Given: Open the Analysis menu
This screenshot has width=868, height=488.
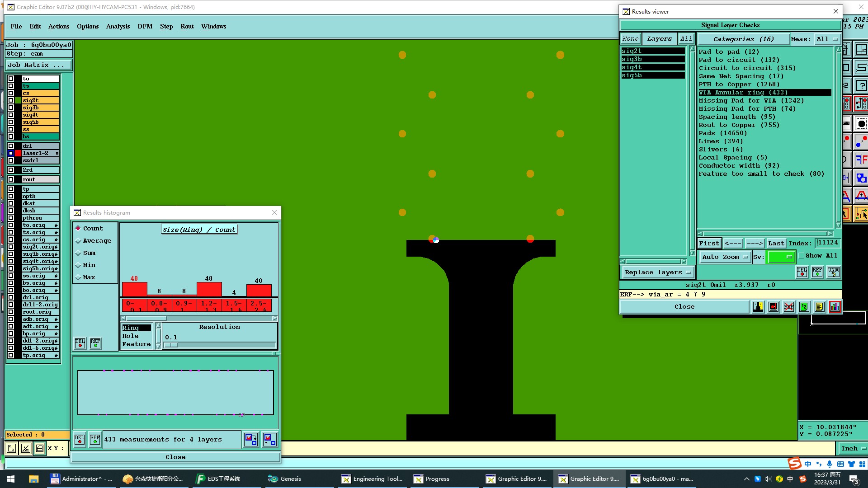Looking at the screenshot, I should pyautogui.click(x=118, y=26).
